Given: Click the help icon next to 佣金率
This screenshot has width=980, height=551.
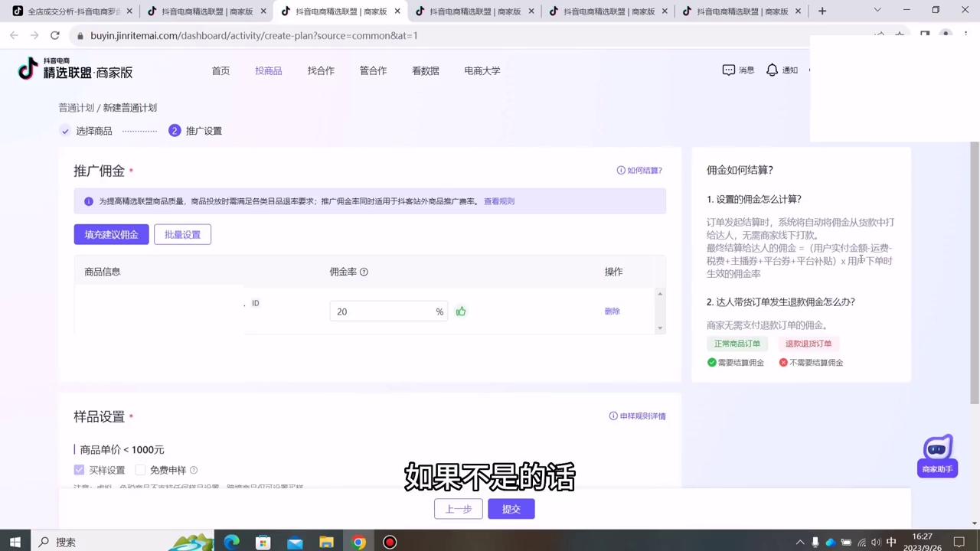Looking at the screenshot, I should click(364, 272).
